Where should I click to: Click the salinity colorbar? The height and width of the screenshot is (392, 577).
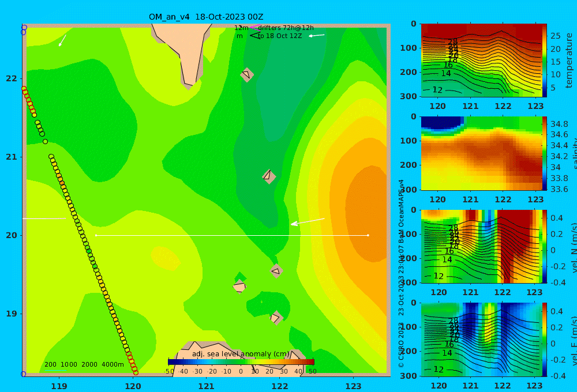pyautogui.click(x=545, y=153)
